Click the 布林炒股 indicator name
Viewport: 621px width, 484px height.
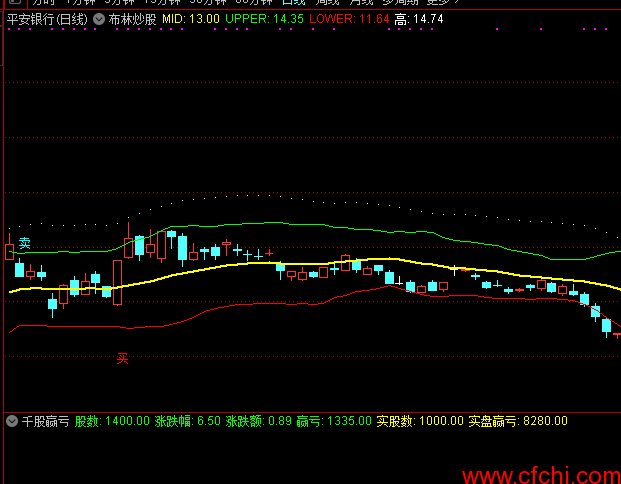pyautogui.click(x=132, y=19)
